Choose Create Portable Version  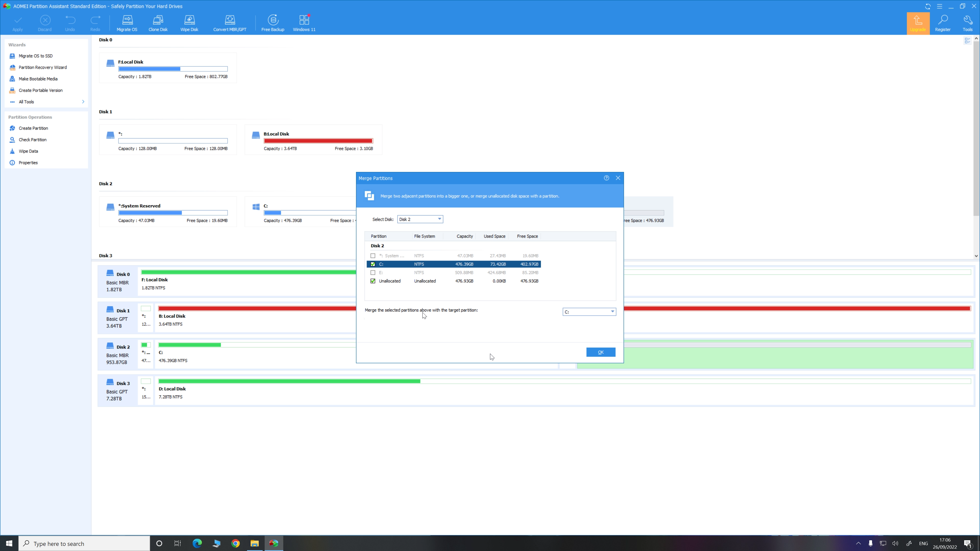41,90
